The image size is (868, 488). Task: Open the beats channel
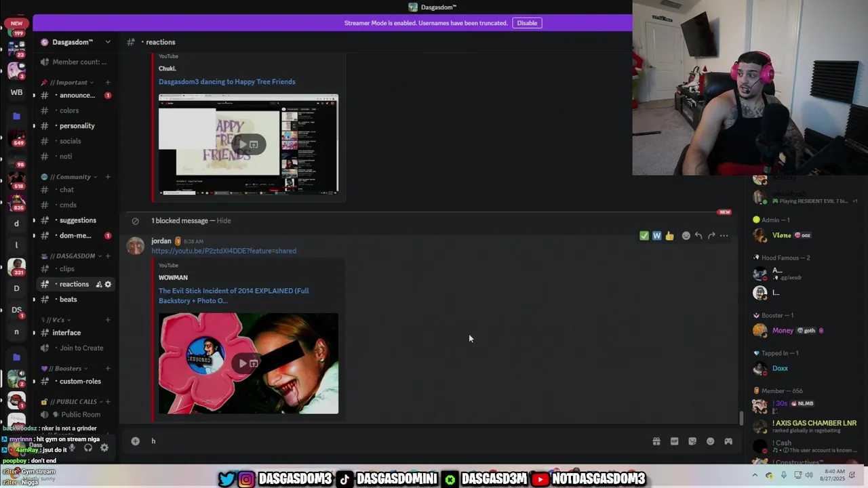click(76, 300)
